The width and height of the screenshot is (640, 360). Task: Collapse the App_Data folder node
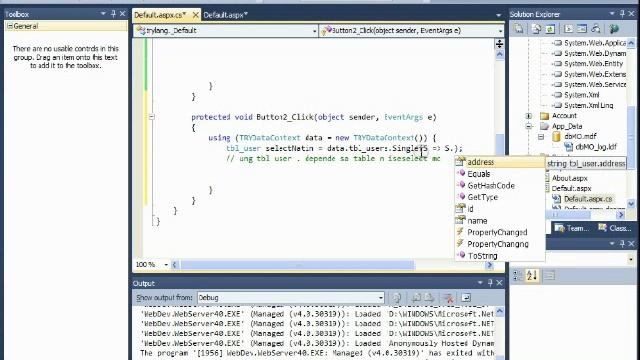click(x=529, y=127)
